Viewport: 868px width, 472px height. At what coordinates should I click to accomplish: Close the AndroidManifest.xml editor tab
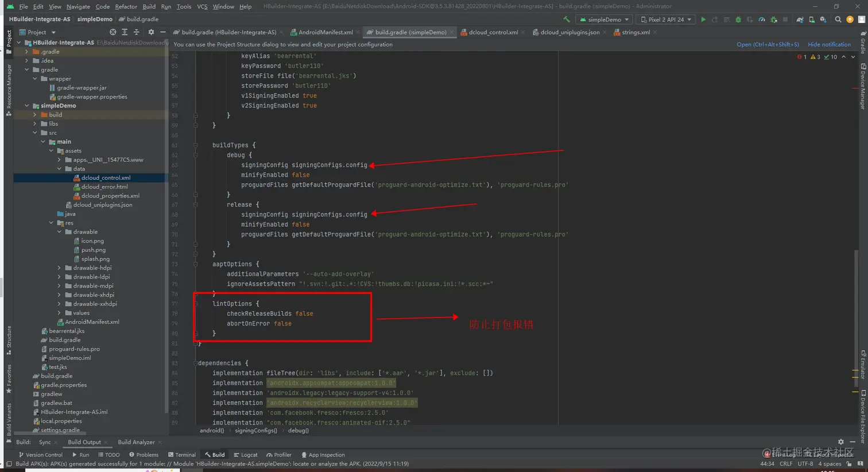(x=358, y=32)
